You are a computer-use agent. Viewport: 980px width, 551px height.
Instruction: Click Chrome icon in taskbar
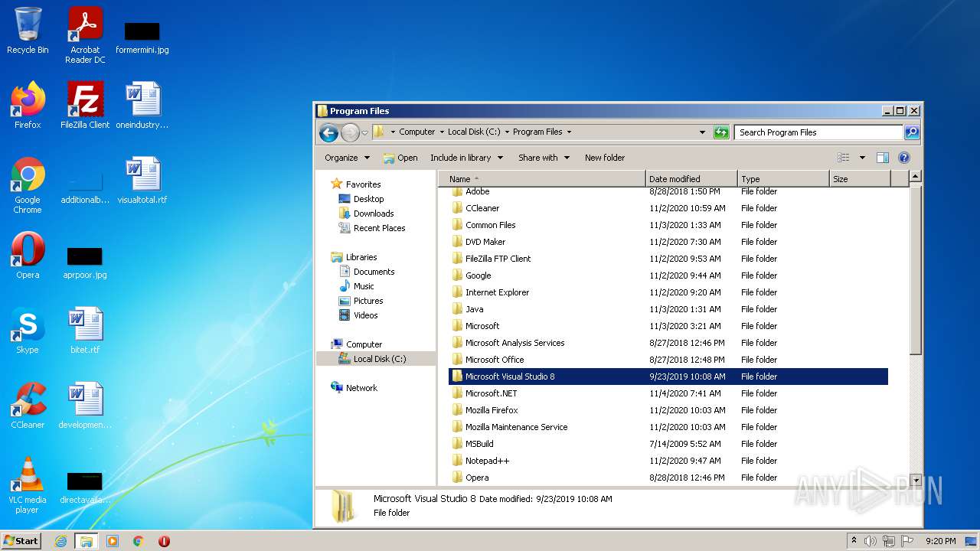coord(138,541)
